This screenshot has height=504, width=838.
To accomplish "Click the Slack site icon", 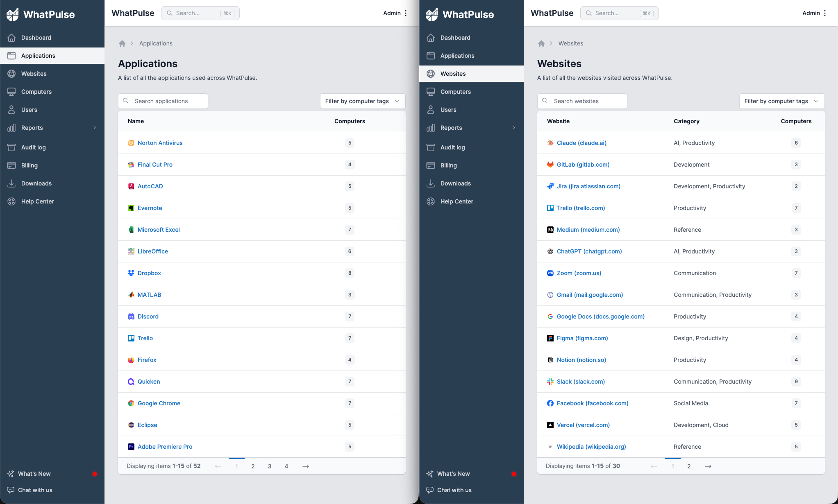I will (550, 382).
